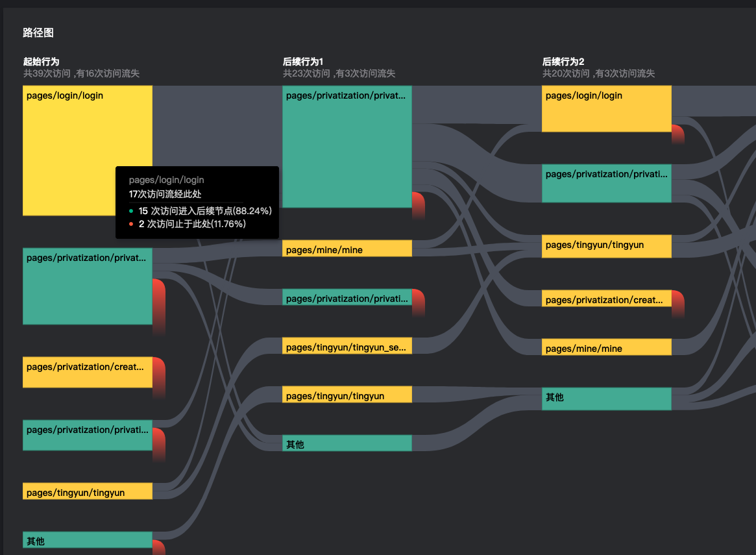The height and width of the screenshot is (555, 756).
Task: Click the 其他 node in 后续行为1 column
Action: coord(347,443)
